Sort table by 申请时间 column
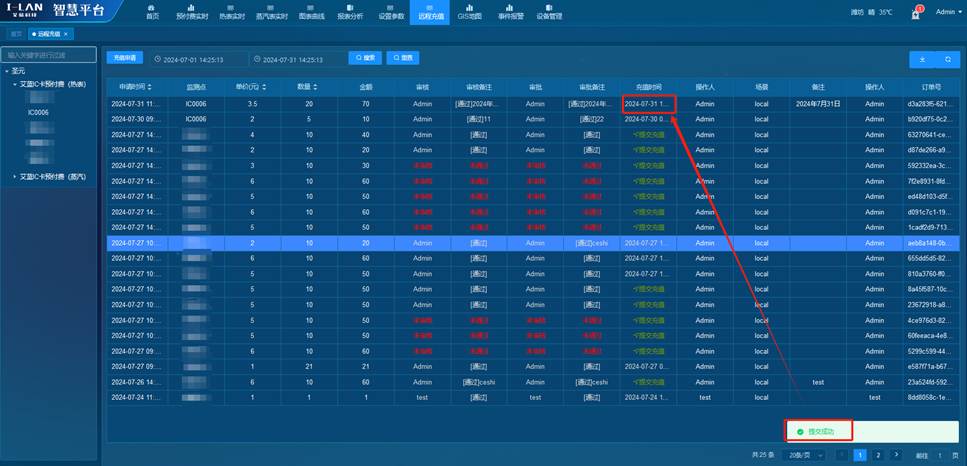 pyautogui.click(x=150, y=88)
